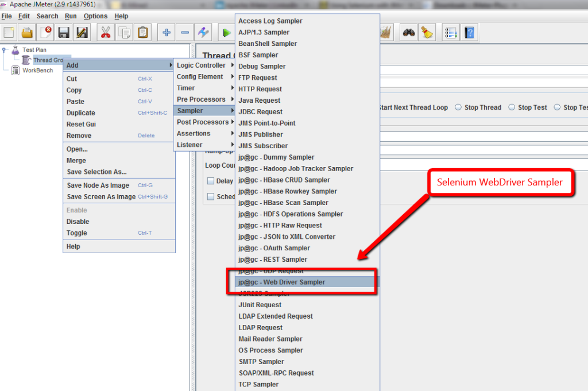This screenshot has width=588, height=391.
Task: Click the Collapse All minus icon
Action: tap(185, 33)
